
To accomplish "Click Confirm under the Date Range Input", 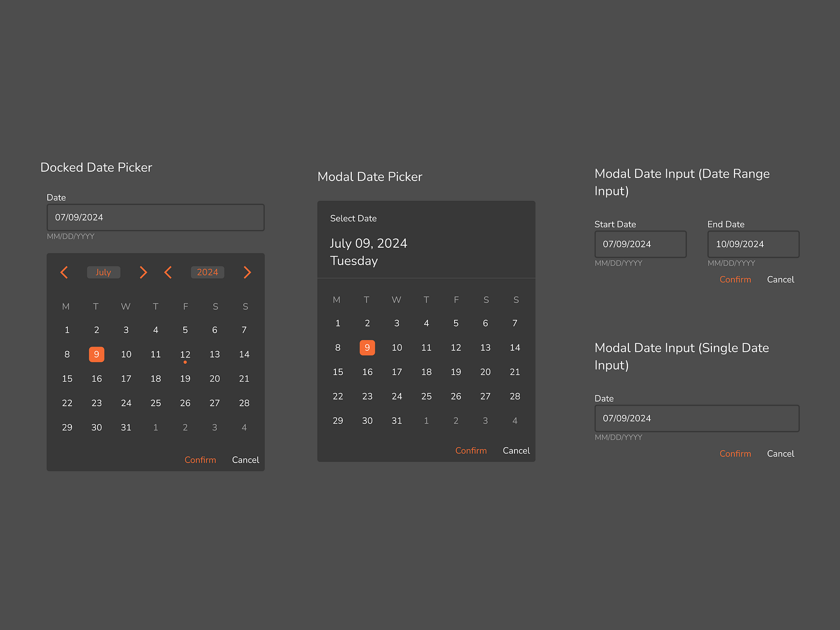I will (x=735, y=279).
